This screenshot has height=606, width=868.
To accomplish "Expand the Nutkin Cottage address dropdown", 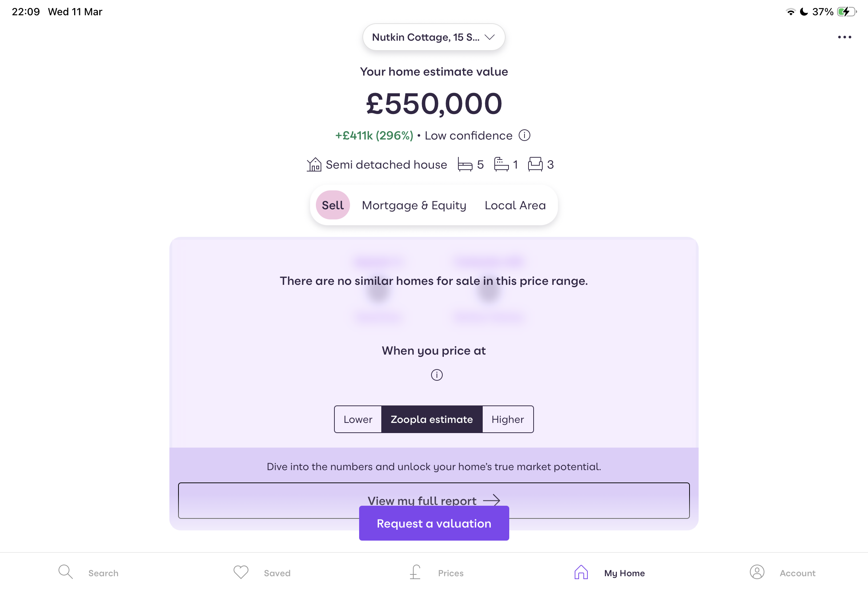I will click(434, 37).
